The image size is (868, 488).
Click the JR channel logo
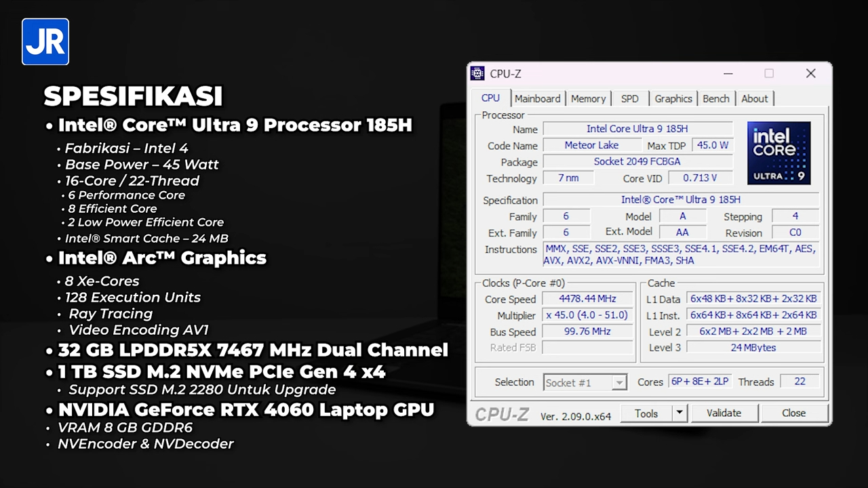(x=45, y=42)
